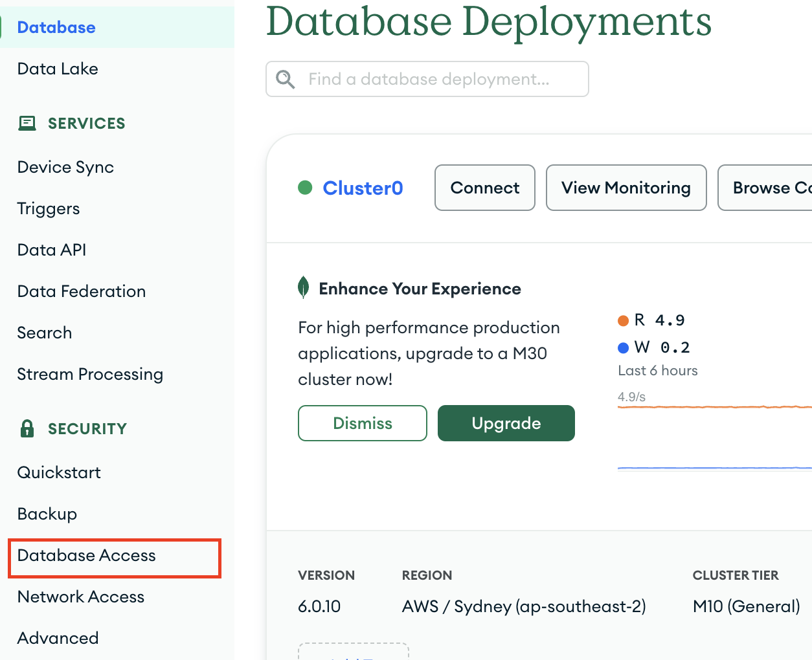The height and width of the screenshot is (660, 812).
Task: Click the Services section monitor icon
Action: pyautogui.click(x=27, y=123)
